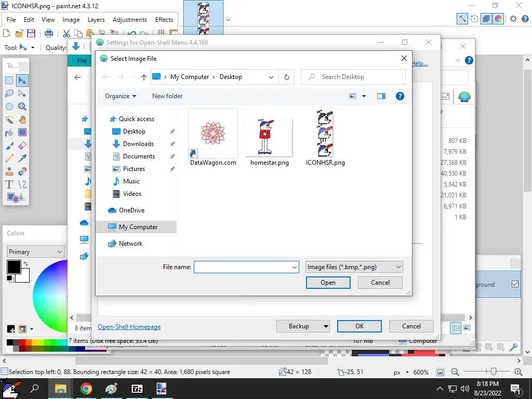The width and height of the screenshot is (532, 399).
Task: Open the Tool chooser dropdown arrow
Action: pos(33,47)
